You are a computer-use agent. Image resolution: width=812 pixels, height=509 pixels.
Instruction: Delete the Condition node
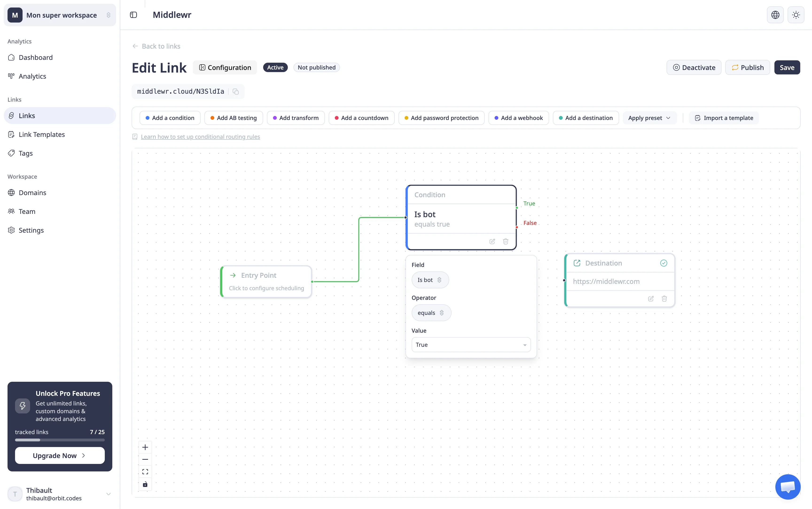506,241
